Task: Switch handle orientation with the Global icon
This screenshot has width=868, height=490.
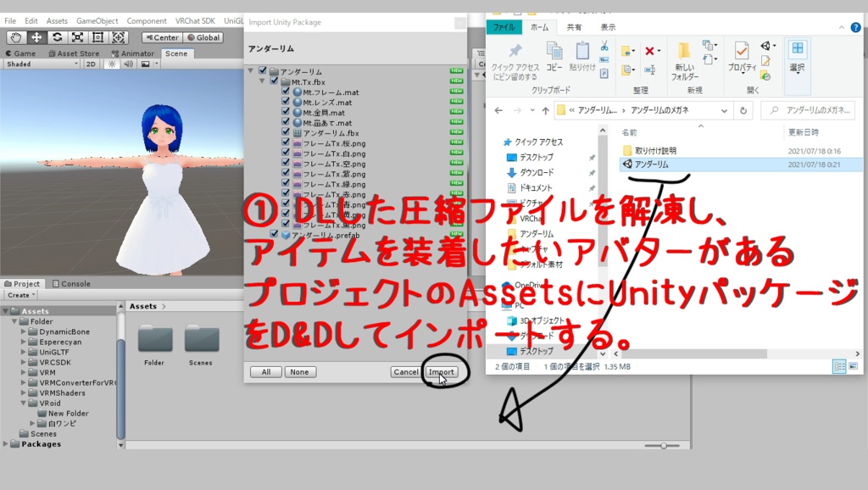Action: pos(203,37)
